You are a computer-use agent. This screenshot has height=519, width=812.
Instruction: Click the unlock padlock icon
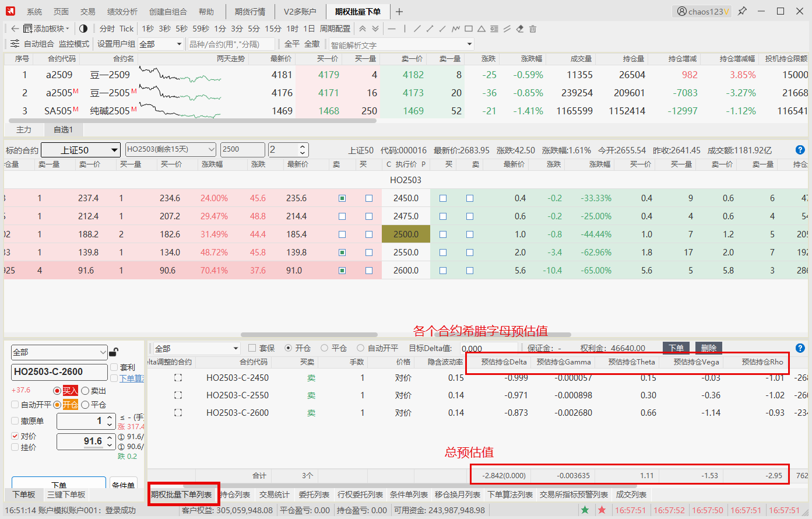tap(114, 352)
